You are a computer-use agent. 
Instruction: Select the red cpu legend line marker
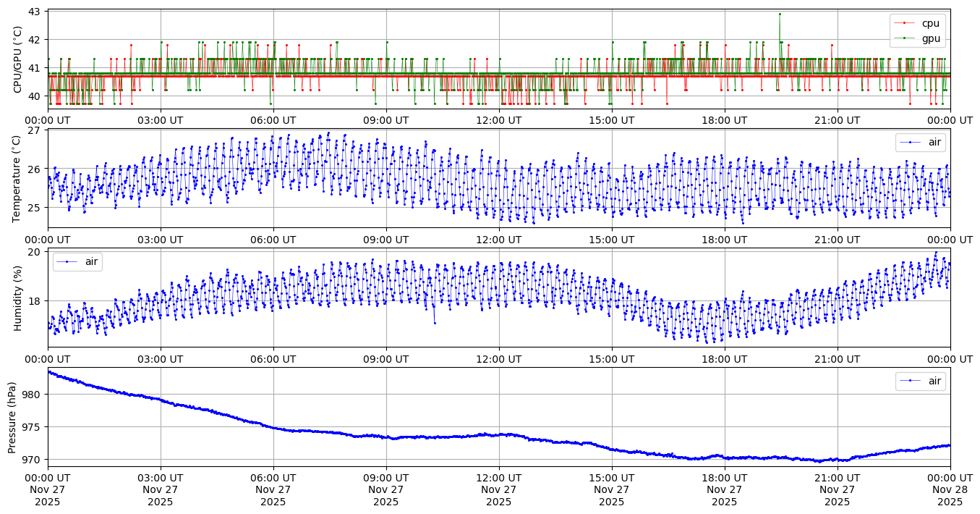point(904,23)
